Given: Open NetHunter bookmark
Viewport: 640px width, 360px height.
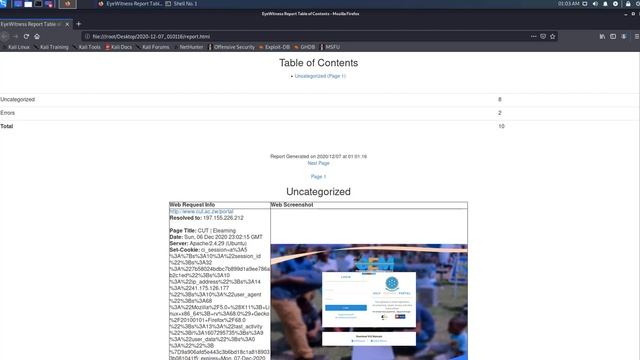Looking at the screenshot, I should click(188, 47).
